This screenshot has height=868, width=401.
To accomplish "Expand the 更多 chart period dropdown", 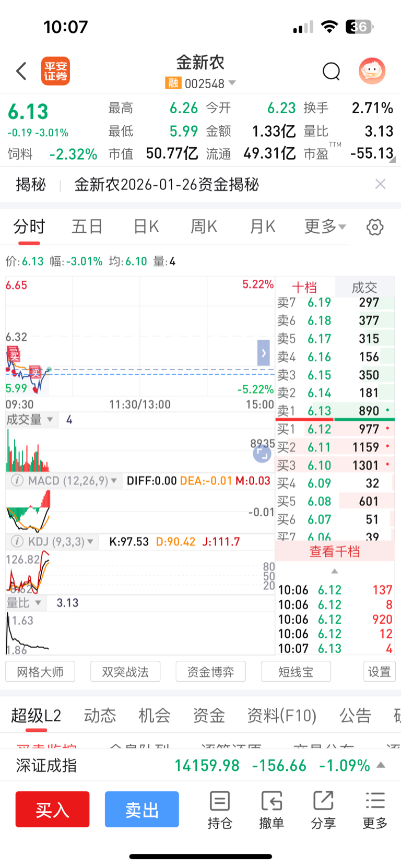I will (325, 227).
